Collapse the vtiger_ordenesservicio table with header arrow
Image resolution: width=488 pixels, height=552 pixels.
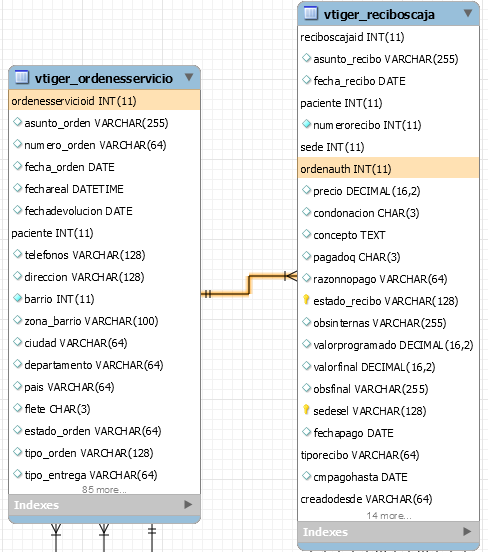point(189,77)
